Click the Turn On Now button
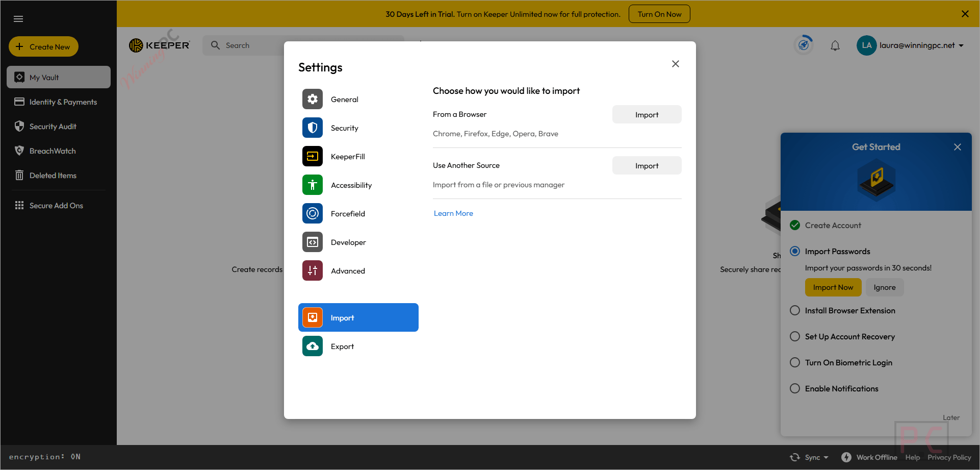This screenshot has width=980, height=470. point(659,14)
